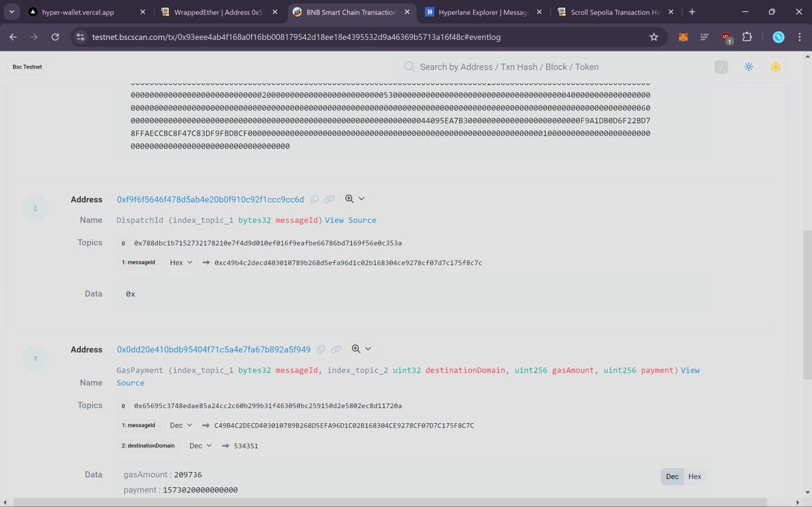Click the 1: messageId label in log 2
The width and height of the screenshot is (812, 507).
pyautogui.click(x=138, y=262)
